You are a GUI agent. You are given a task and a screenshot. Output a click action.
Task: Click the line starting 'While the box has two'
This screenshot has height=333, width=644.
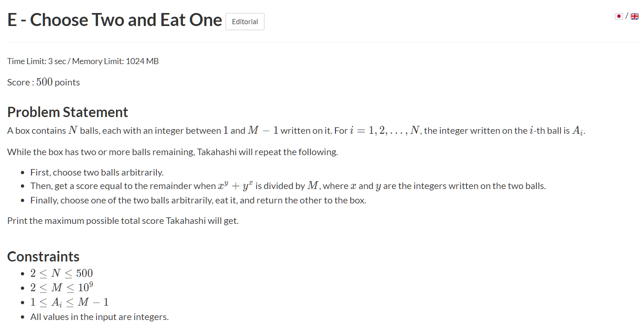click(x=173, y=152)
